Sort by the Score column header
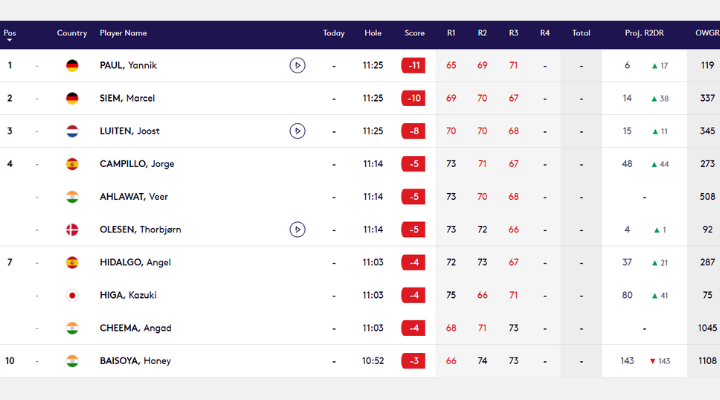 pos(414,33)
